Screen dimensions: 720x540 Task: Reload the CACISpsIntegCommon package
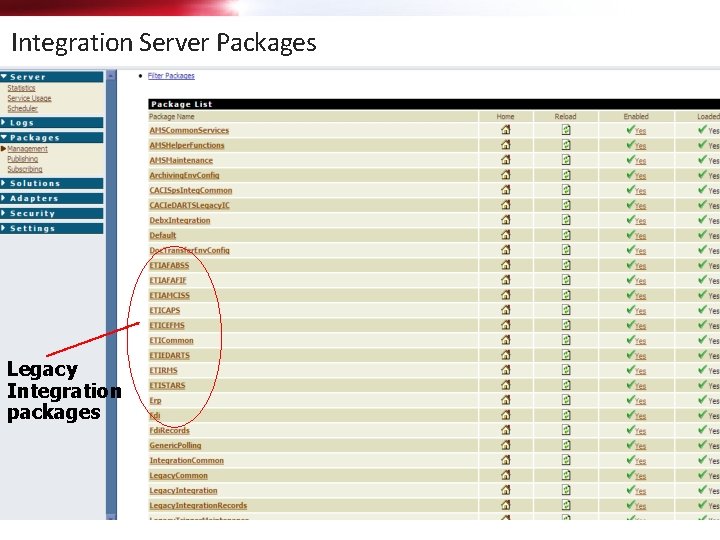click(566, 190)
